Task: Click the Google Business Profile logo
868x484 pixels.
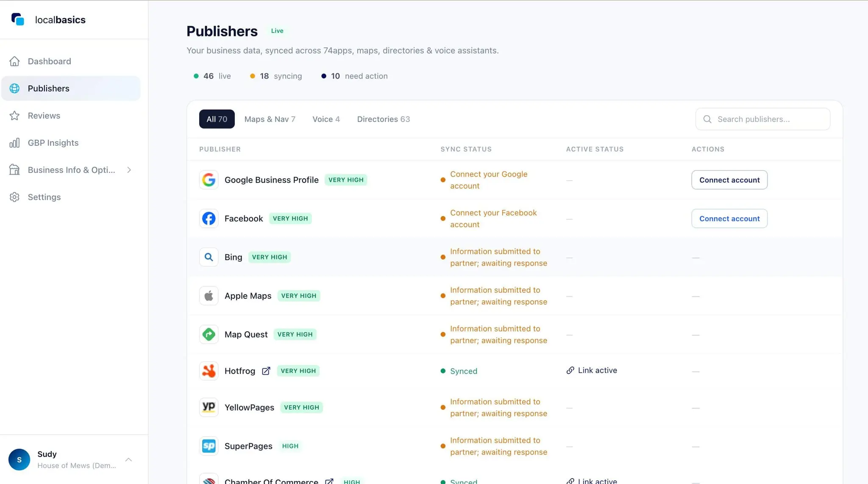Action: coord(209,180)
